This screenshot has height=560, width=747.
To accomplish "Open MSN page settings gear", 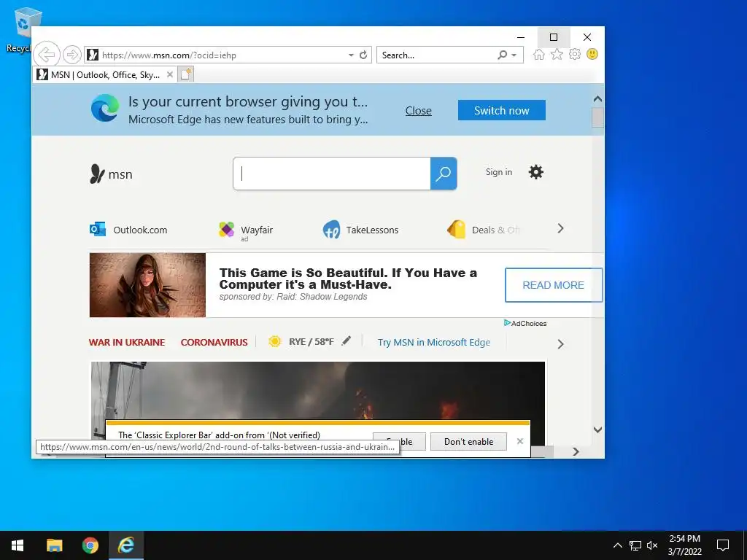I will (x=536, y=172).
